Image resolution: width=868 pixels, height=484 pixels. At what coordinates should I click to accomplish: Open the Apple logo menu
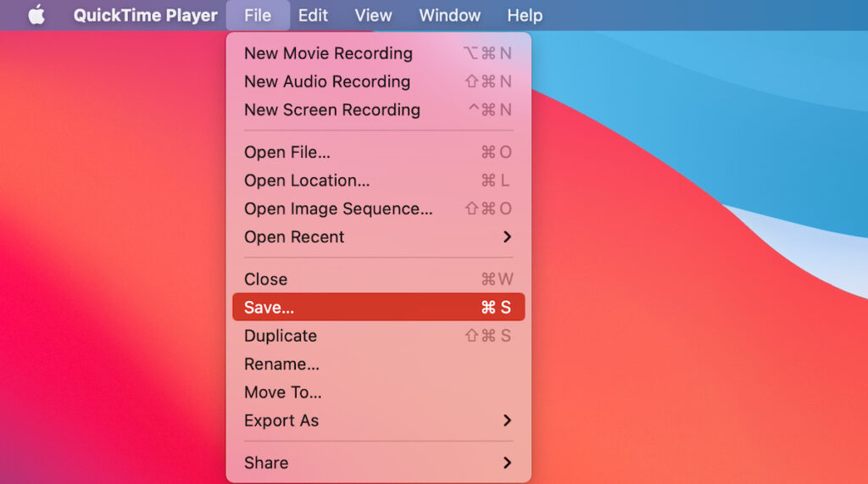36,15
